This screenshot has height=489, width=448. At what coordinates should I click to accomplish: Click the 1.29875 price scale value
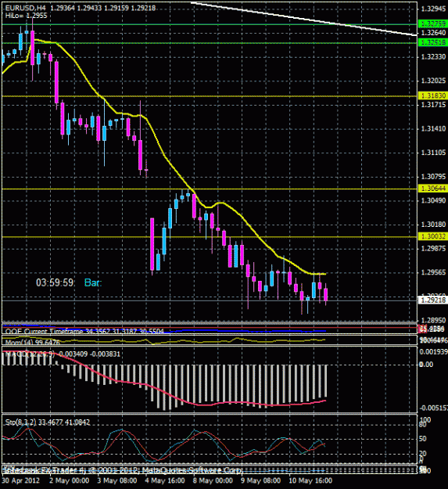click(433, 249)
